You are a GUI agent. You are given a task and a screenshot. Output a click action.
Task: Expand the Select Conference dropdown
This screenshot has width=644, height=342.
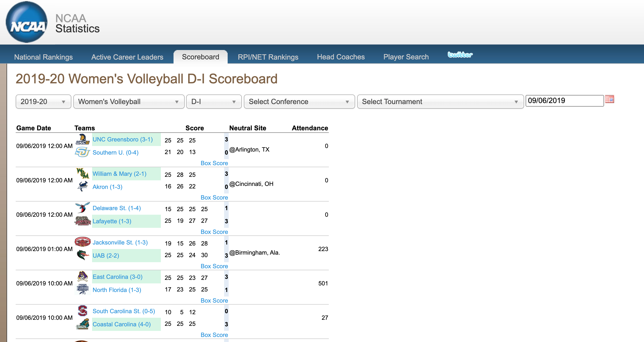point(299,102)
